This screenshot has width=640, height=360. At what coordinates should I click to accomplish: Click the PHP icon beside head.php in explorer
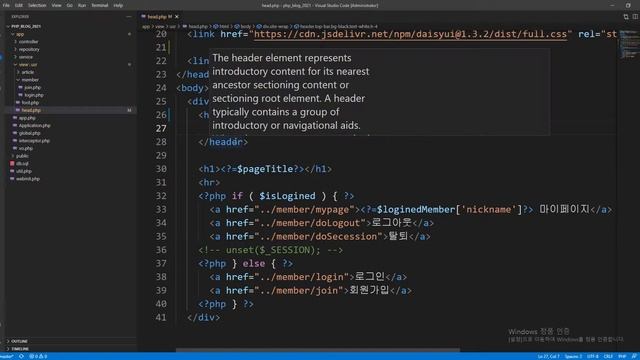[18, 110]
